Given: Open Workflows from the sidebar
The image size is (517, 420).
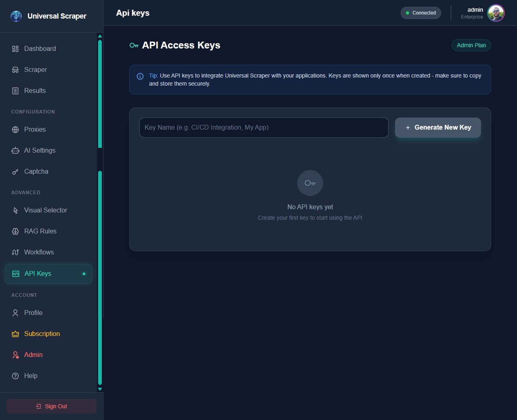Looking at the screenshot, I should (48, 252).
